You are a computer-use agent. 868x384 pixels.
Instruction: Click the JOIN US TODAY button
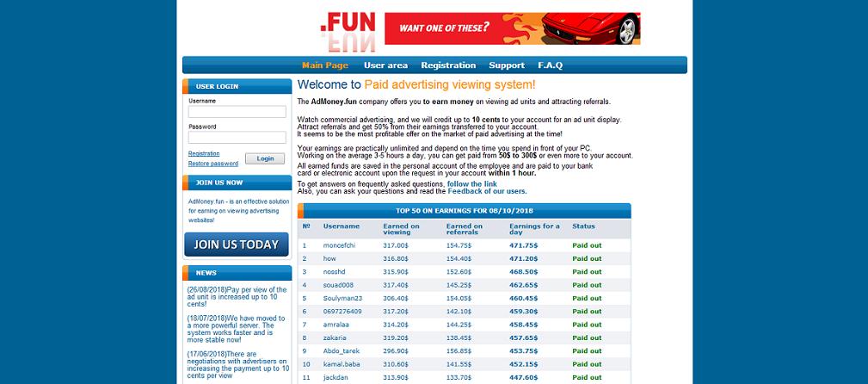point(237,245)
